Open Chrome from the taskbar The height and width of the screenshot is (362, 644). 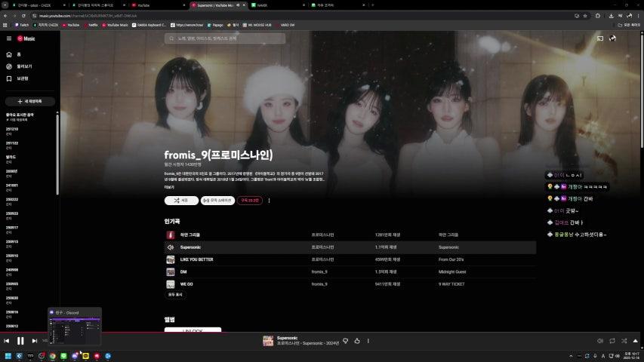(x=53, y=356)
